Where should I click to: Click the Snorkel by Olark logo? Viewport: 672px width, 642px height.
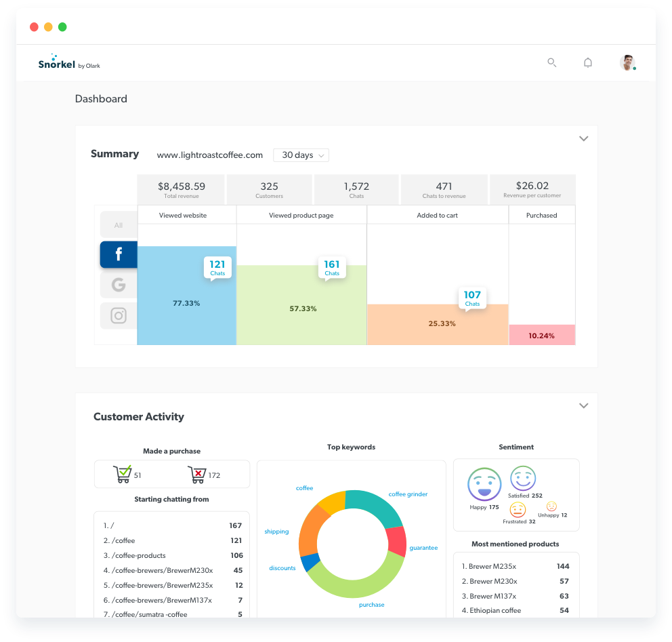click(x=68, y=64)
